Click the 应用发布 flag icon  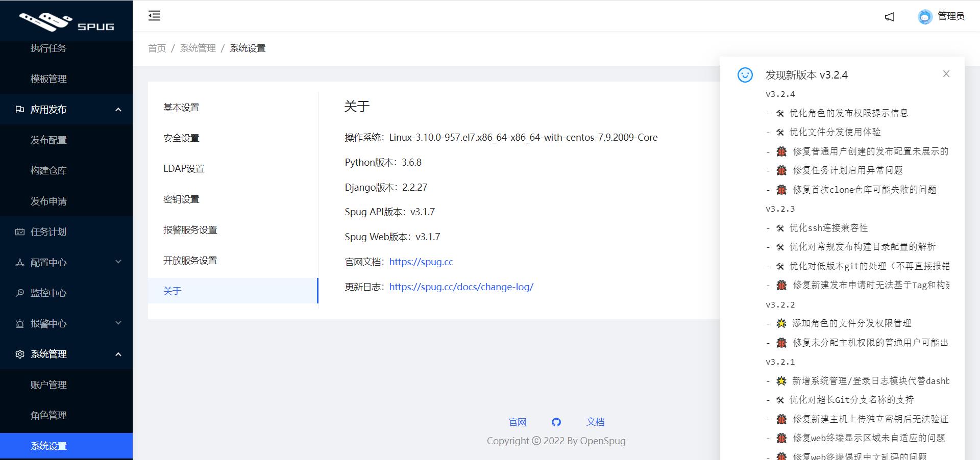(20, 109)
